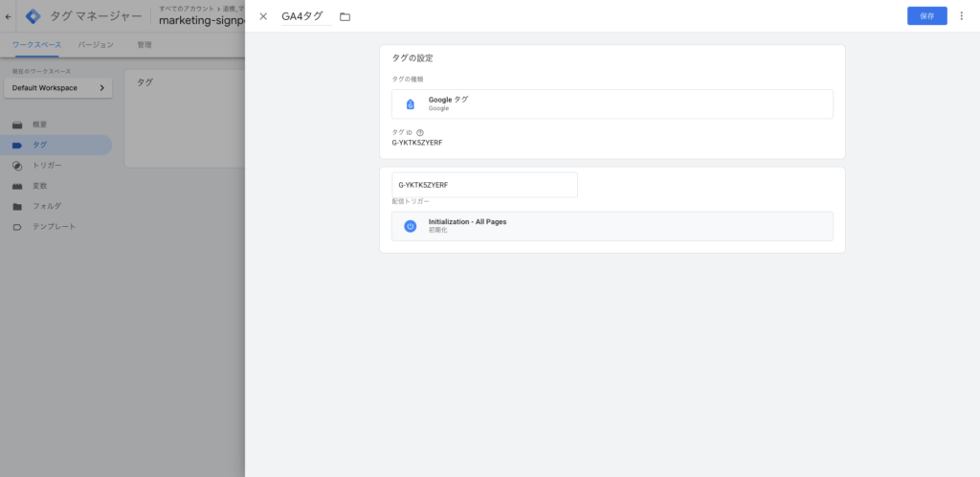The image size is (980, 477).
Task: Switch to the ワークスペース tab
Action: point(37,45)
